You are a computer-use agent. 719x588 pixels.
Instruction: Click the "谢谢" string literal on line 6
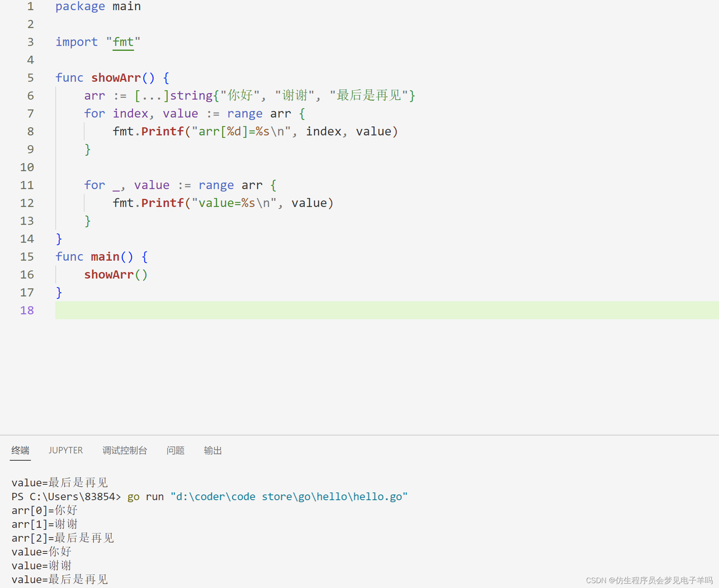point(295,96)
